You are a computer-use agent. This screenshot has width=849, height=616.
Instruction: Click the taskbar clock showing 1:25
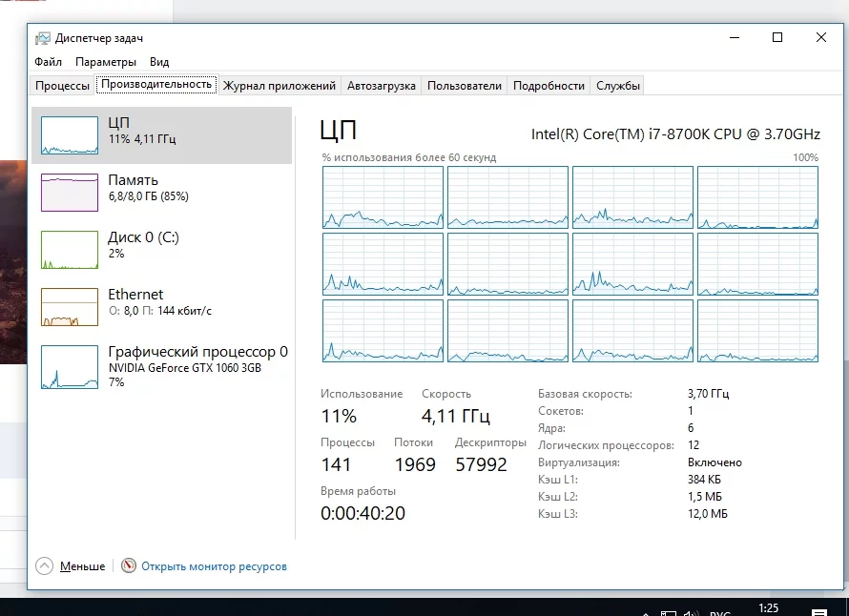click(x=767, y=607)
